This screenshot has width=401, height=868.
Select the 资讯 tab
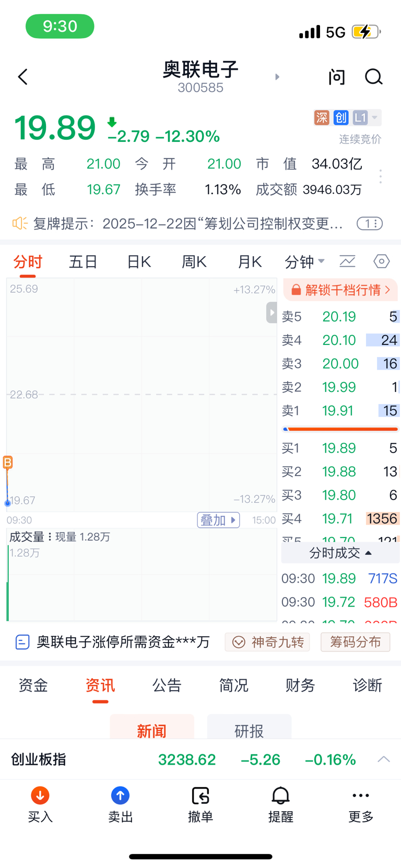coord(100,685)
